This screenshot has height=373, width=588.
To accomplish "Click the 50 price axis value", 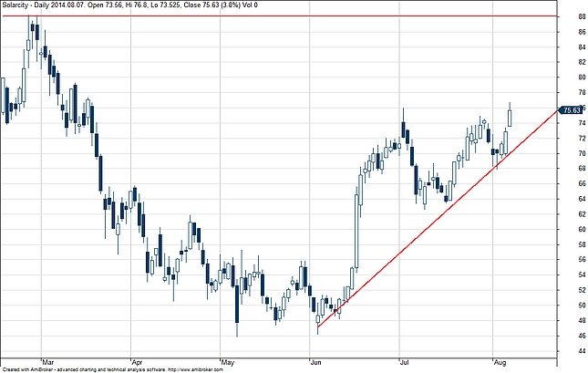I will click(x=582, y=306).
